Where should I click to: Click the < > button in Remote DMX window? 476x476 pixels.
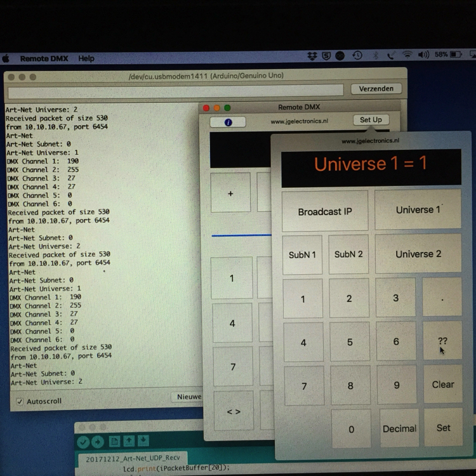point(234,411)
